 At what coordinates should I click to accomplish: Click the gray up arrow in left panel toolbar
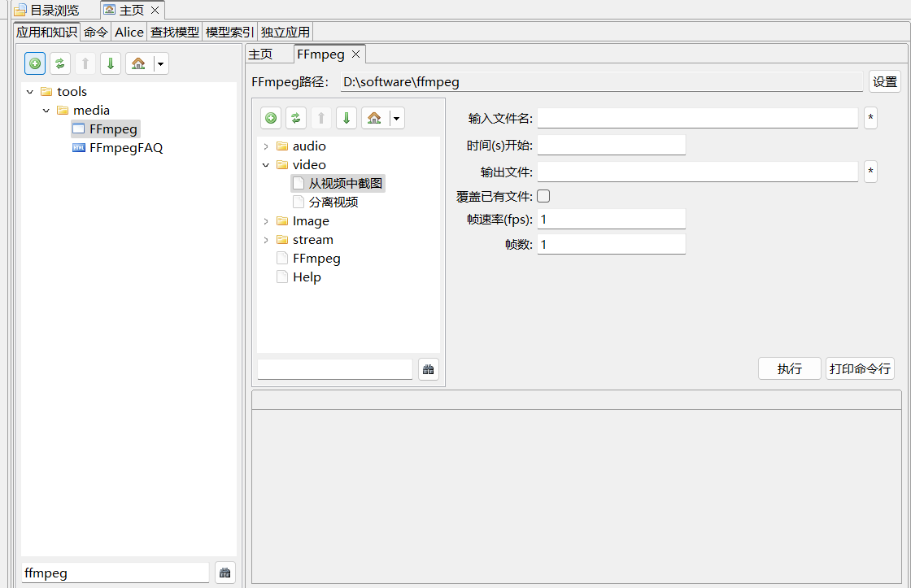click(85, 63)
